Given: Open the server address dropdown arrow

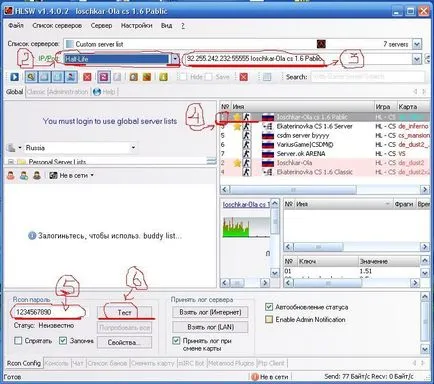Looking at the screenshot, I should (417, 60).
